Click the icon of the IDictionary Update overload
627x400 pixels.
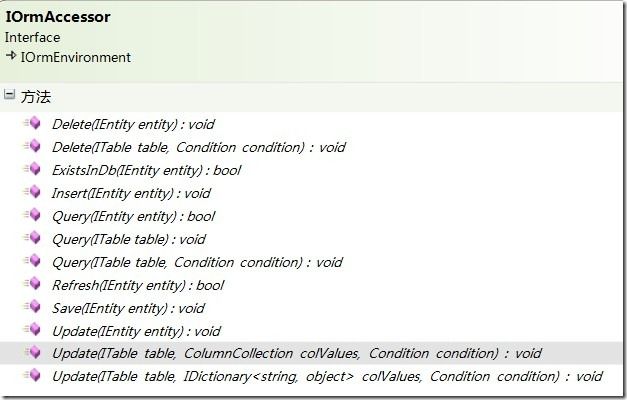pyautogui.click(x=32, y=375)
